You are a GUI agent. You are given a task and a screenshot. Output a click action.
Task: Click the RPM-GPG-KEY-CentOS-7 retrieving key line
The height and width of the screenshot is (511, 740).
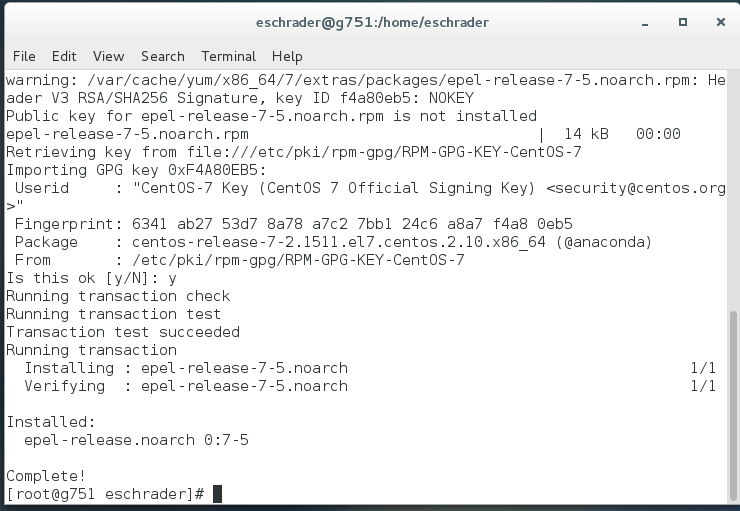(294, 152)
